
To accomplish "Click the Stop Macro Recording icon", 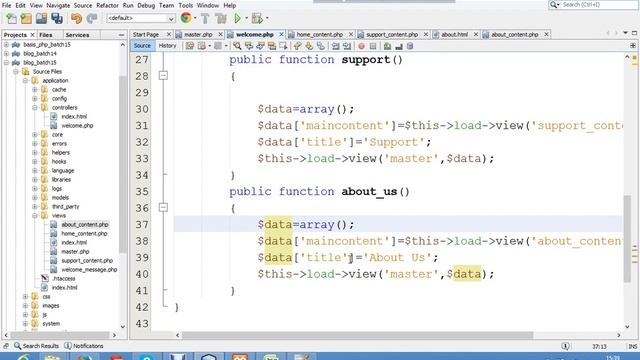I will [373, 46].
